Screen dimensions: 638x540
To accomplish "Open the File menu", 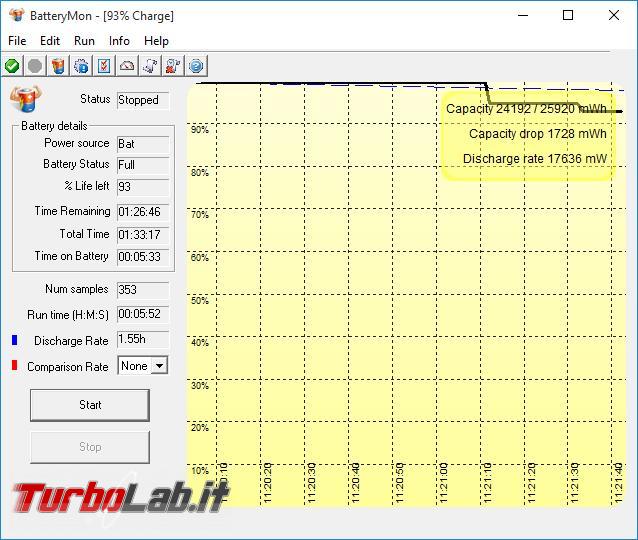I will (17, 41).
